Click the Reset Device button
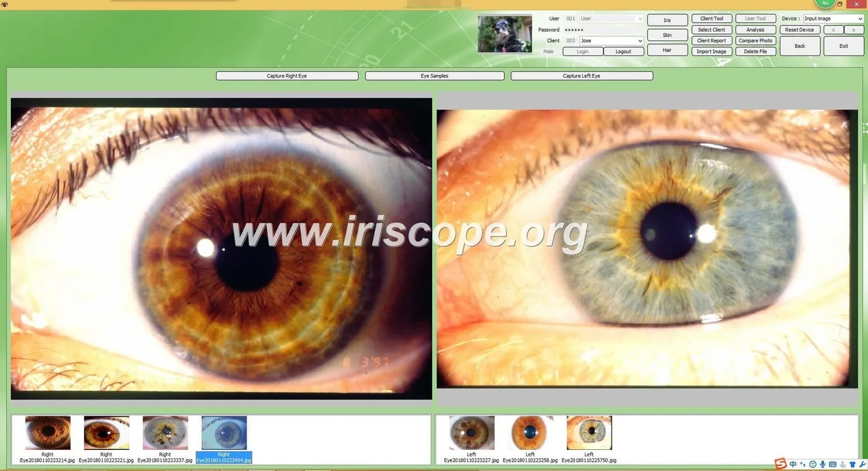868x471 pixels. click(800, 30)
